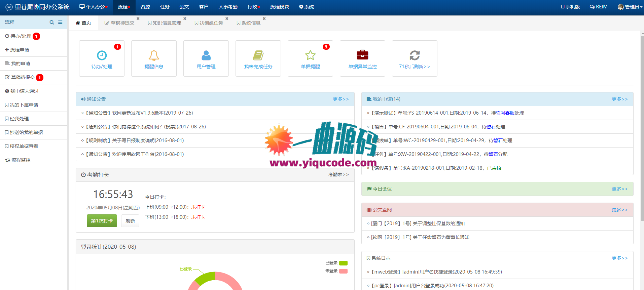Click the red badge on 草稿待提交 sidebar item
The image size is (644, 290).
40,78
